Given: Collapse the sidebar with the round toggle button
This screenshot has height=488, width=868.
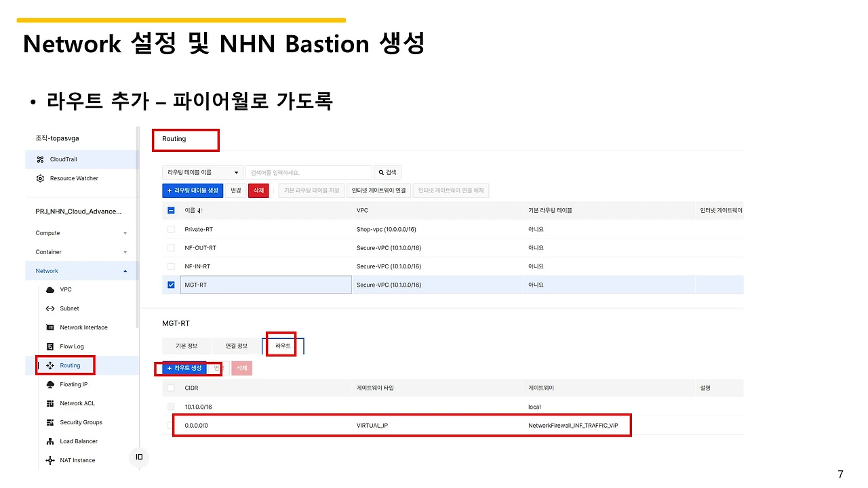Looking at the screenshot, I should 139,457.
